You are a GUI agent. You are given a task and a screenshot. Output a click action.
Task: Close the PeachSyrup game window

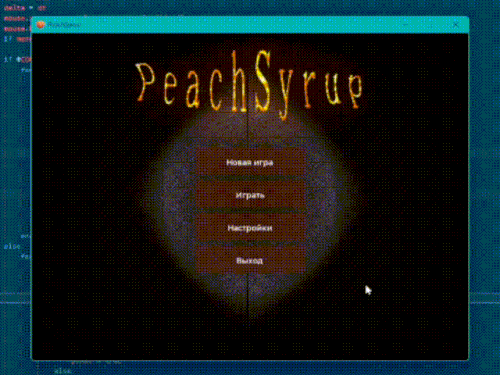coord(456,25)
